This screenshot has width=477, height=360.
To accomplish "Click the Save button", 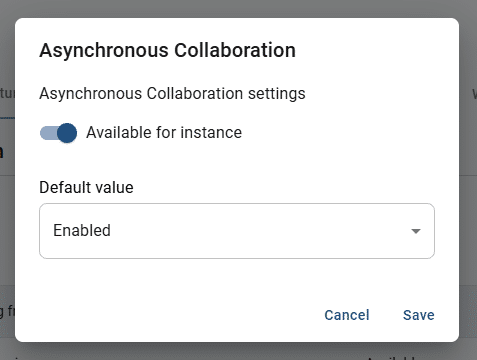I will pos(419,315).
